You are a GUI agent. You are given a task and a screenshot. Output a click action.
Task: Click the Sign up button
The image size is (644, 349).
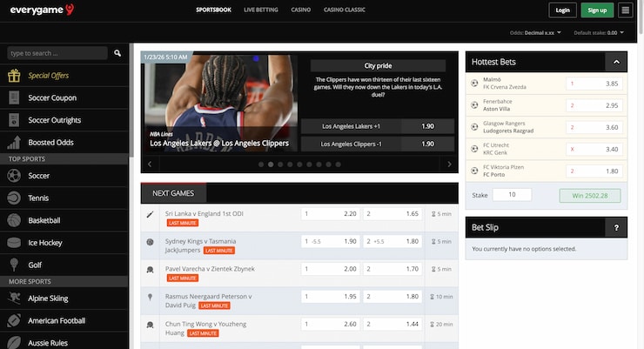597,10
